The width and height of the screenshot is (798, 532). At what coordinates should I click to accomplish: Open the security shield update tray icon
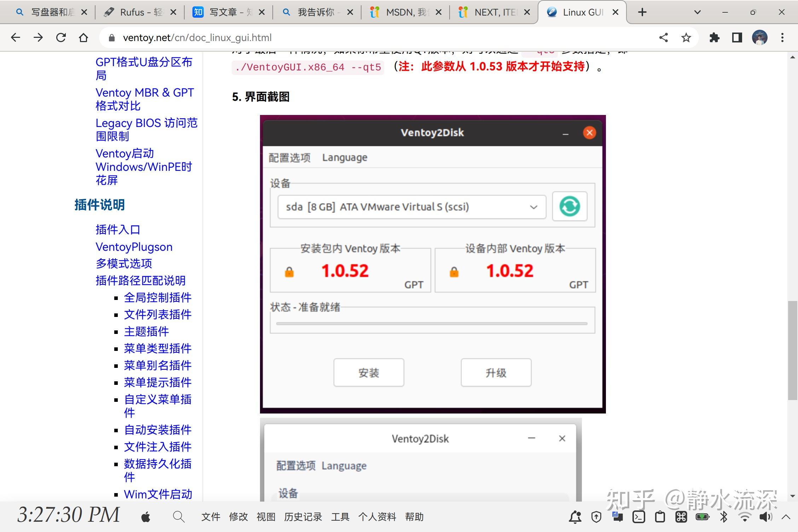[596, 517]
